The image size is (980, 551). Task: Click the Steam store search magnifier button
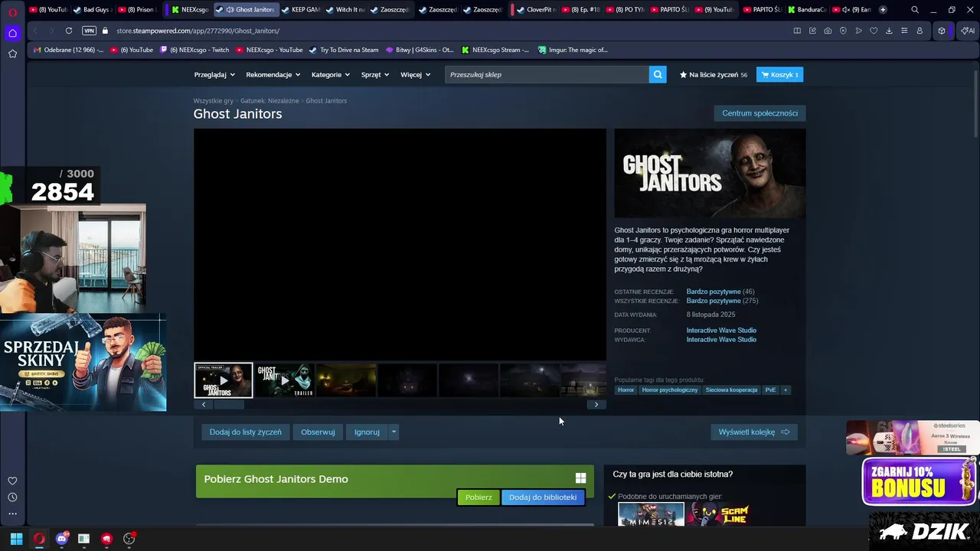pyautogui.click(x=658, y=74)
